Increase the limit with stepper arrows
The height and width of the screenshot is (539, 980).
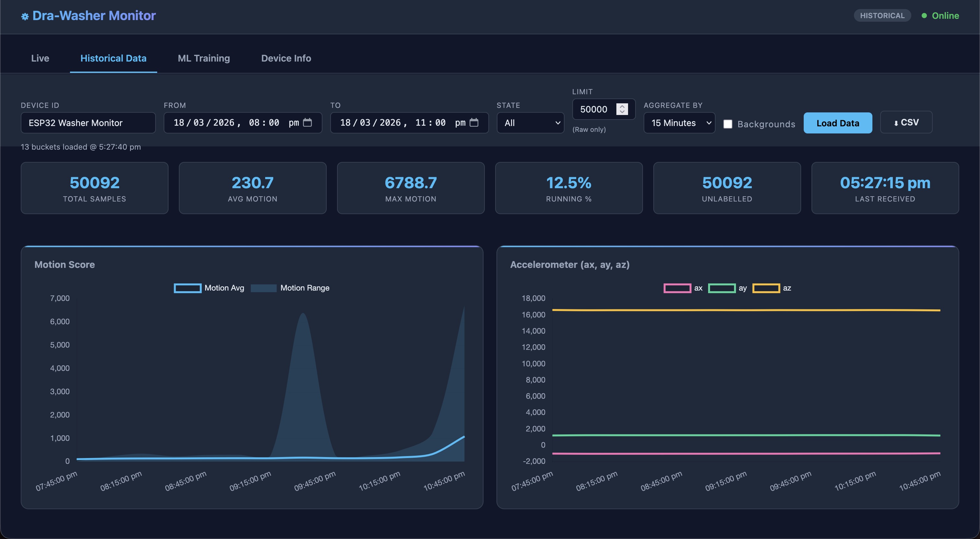pyautogui.click(x=622, y=107)
